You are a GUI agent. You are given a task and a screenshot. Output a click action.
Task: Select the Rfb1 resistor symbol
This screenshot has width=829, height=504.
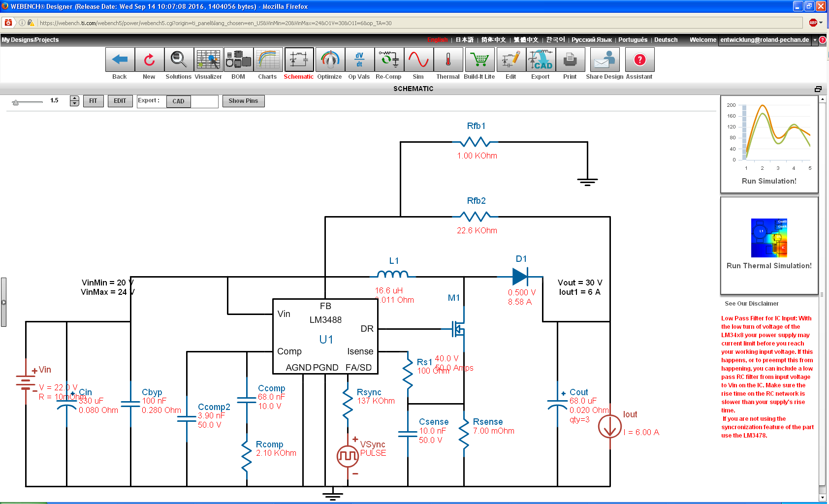tap(476, 142)
